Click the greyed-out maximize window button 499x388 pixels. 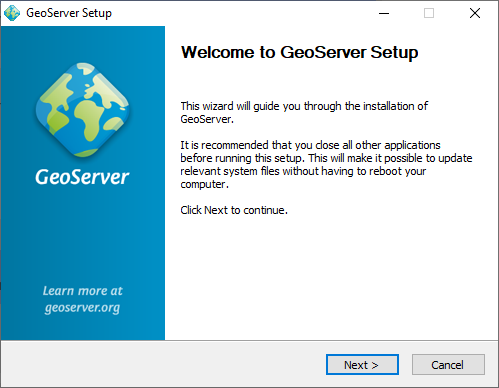tap(429, 13)
